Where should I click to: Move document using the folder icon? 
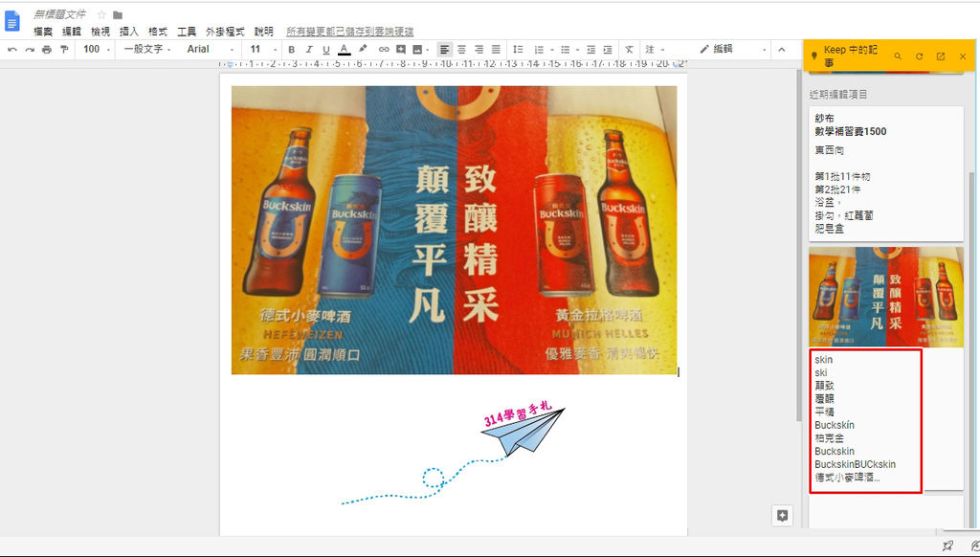coord(118,15)
